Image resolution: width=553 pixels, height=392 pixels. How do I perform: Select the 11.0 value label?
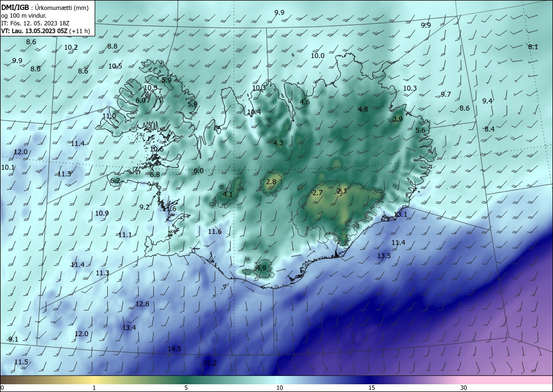(109, 116)
